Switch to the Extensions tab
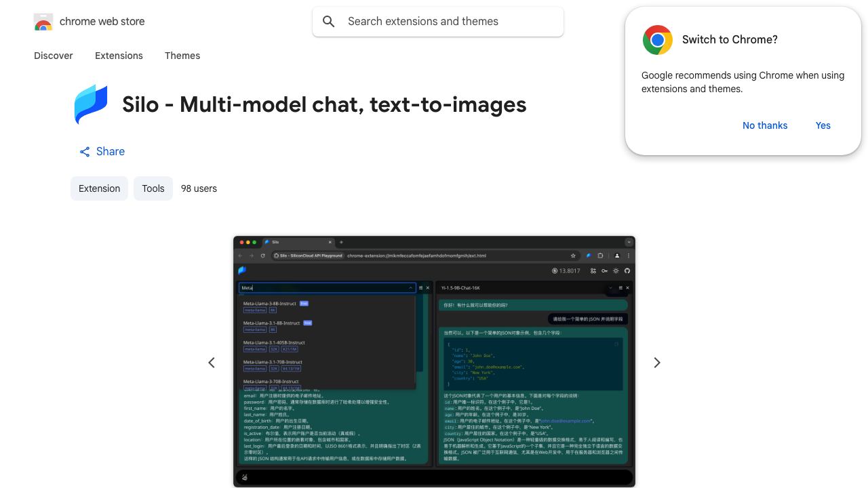 coord(119,56)
